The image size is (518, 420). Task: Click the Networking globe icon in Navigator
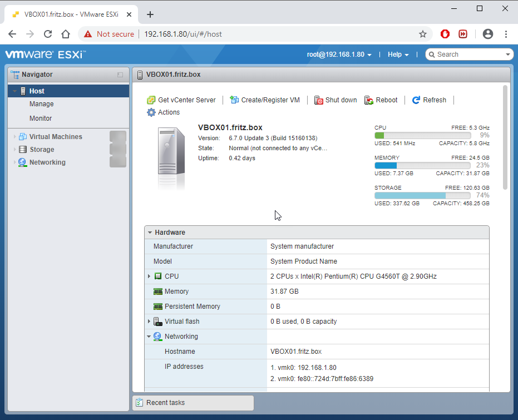click(x=22, y=162)
